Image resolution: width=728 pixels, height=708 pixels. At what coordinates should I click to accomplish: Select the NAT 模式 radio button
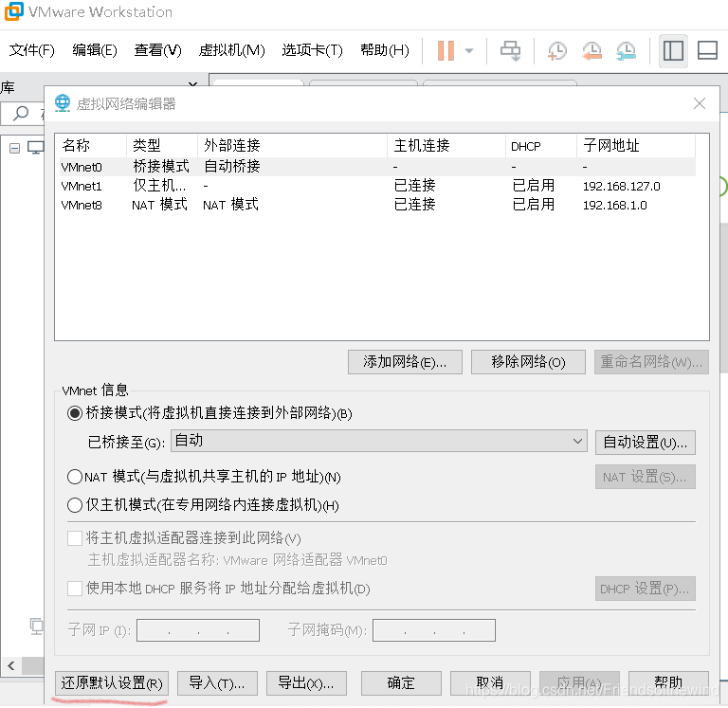(x=75, y=477)
